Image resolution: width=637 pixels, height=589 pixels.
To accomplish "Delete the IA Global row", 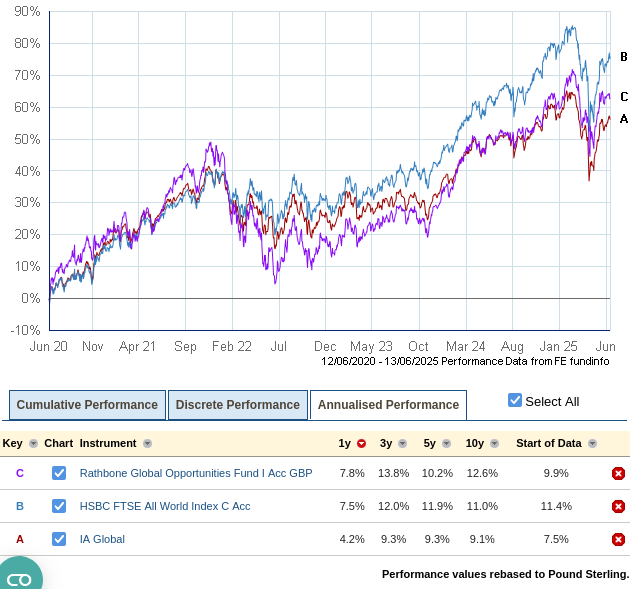I will tap(618, 540).
